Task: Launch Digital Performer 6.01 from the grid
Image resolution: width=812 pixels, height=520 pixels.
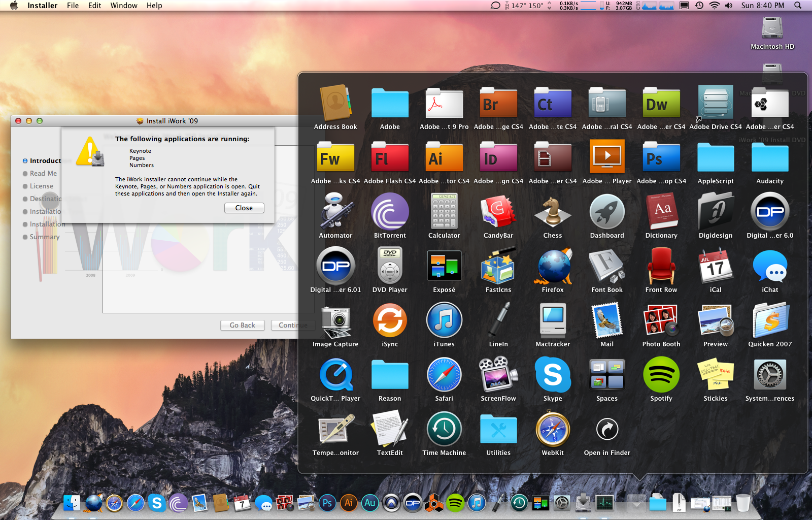Action: pyautogui.click(x=335, y=266)
